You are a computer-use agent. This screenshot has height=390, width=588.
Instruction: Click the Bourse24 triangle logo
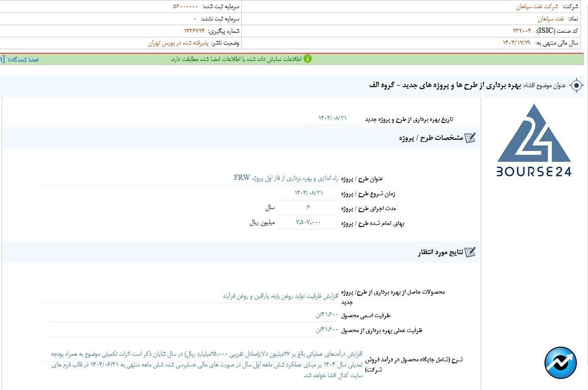tap(534, 134)
